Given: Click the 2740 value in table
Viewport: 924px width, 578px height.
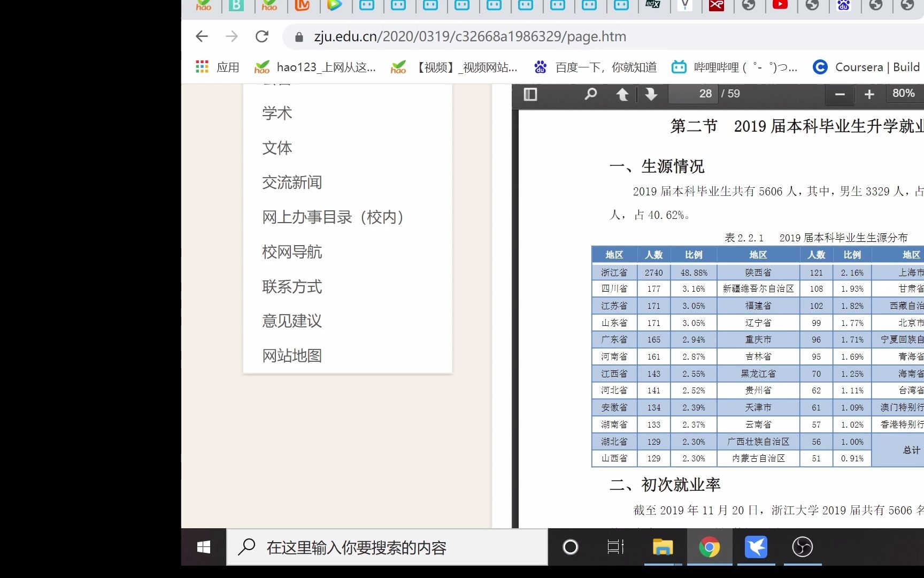Looking at the screenshot, I should click(654, 272).
